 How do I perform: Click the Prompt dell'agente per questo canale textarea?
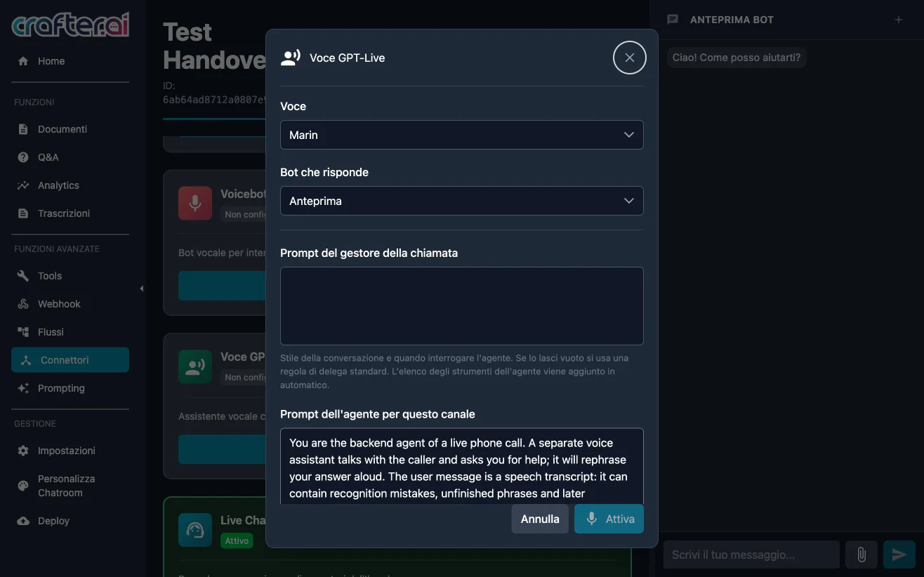pos(462,465)
